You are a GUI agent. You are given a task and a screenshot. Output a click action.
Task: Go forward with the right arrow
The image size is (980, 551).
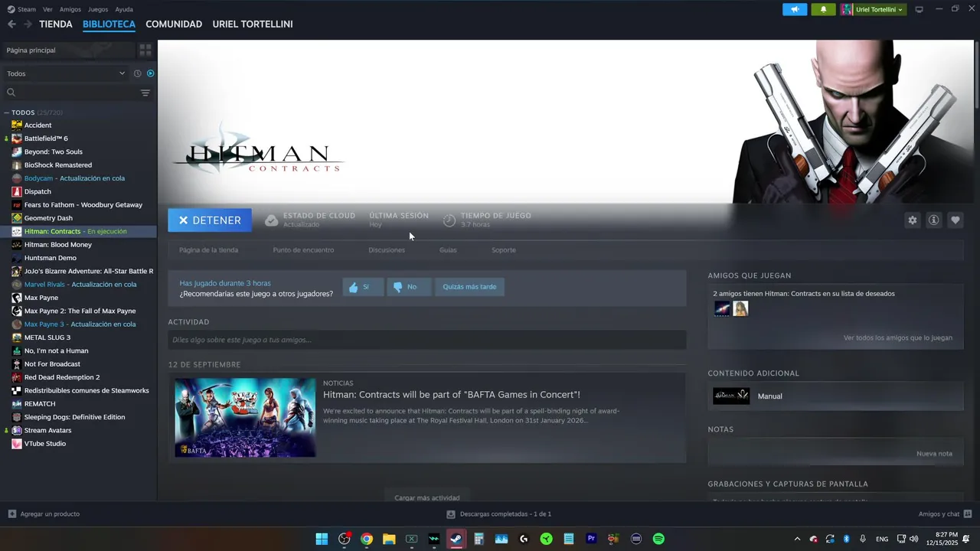[28, 24]
